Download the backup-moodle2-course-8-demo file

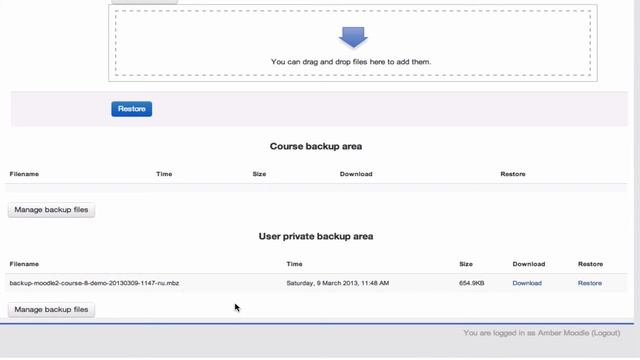[x=527, y=283]
